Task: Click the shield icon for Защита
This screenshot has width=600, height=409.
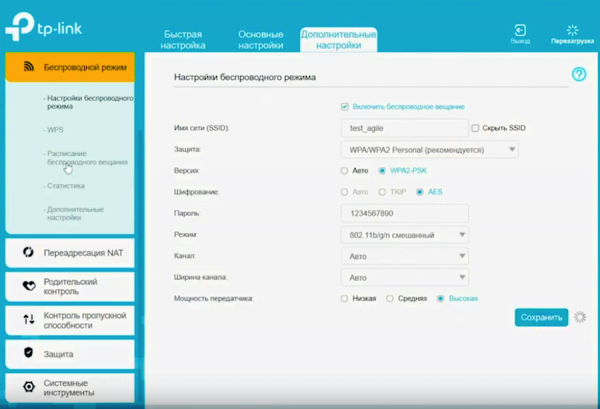Action: [29, 353]
